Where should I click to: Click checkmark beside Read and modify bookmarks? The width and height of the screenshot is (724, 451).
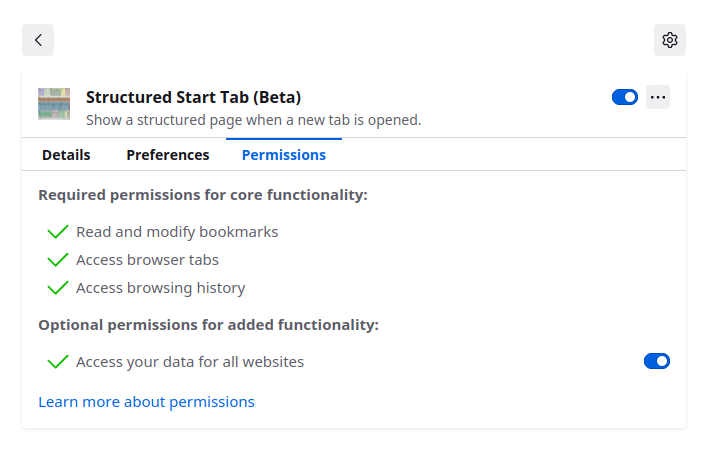57,232
